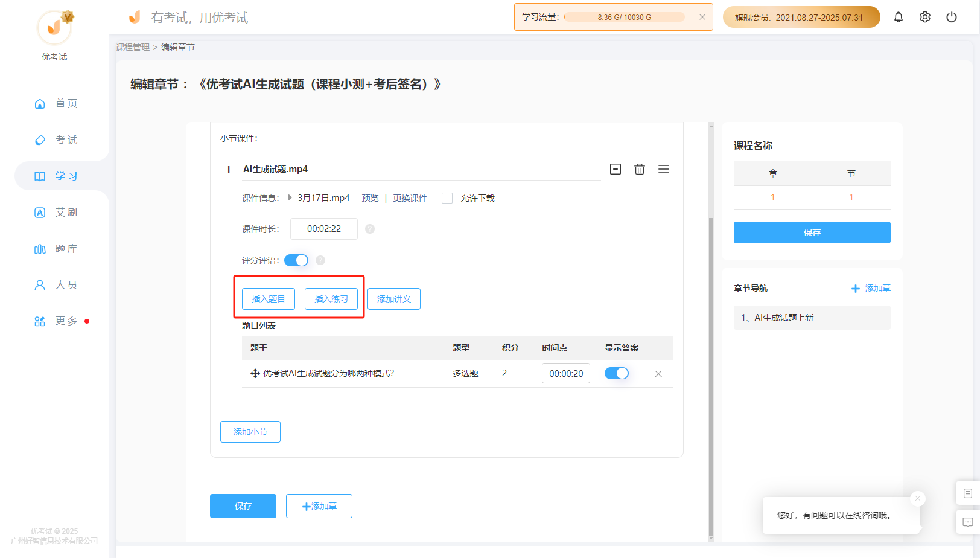Click the bottom 保存 button
Screen dimensions: 980x558
click(243, 506)
